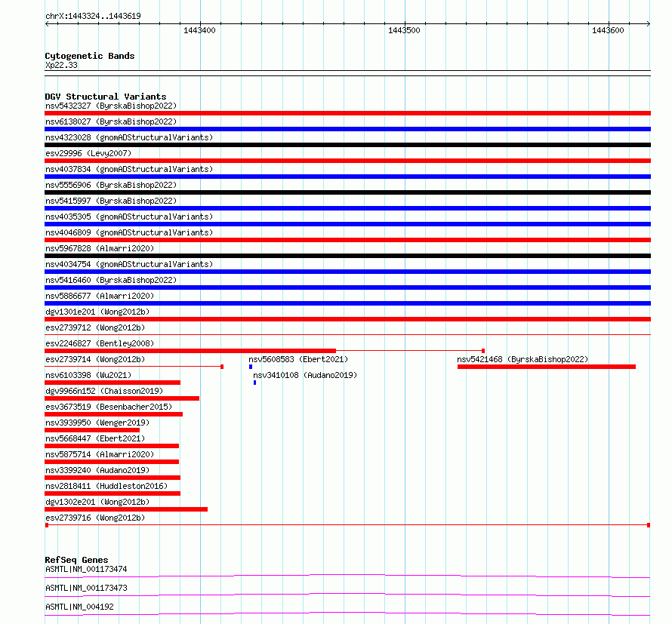Open the nsv5415997 (ByrskaBishop2022) label

111,201
